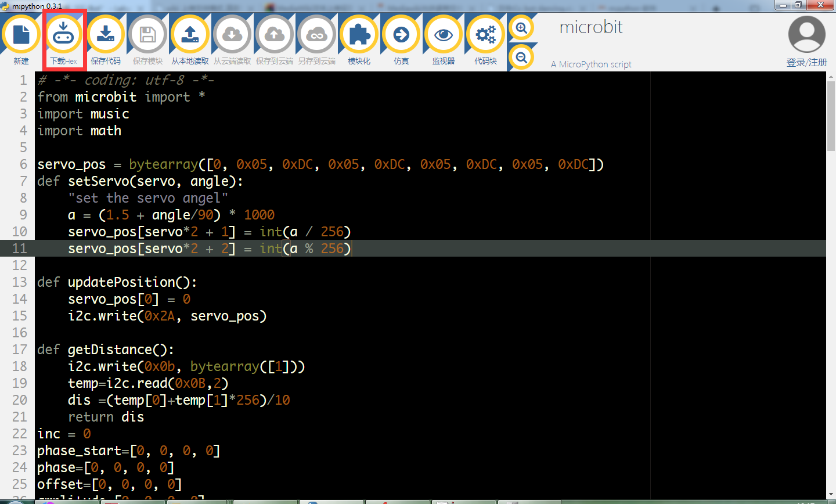Open the 监视器 monitor eye icon

(444, 35)
